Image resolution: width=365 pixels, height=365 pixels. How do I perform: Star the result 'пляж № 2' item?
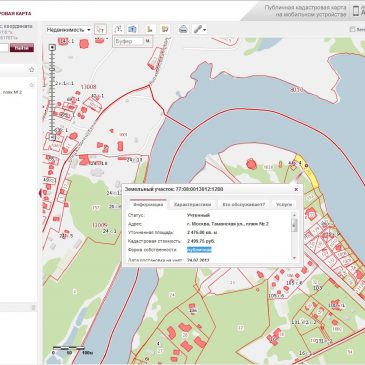click(32, 85)
